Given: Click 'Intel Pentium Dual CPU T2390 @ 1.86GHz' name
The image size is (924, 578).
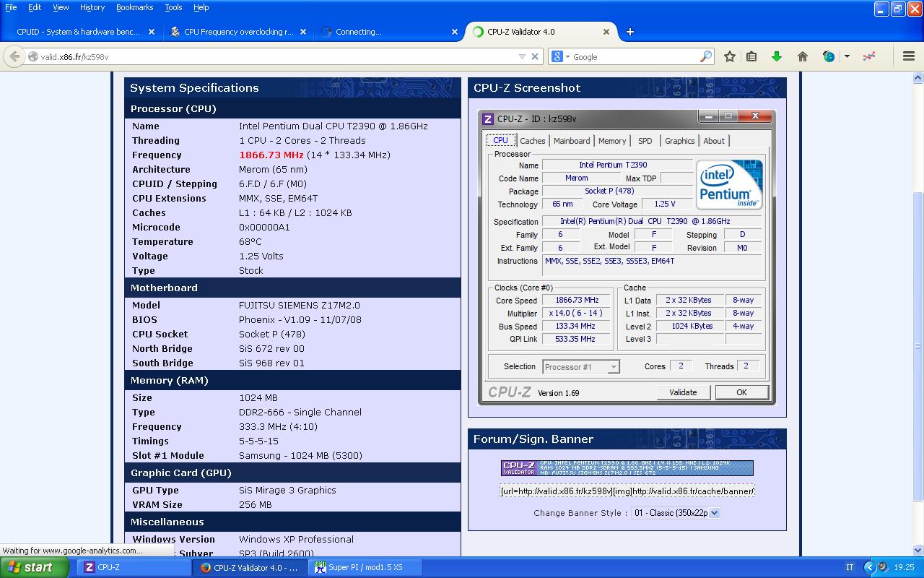Looking at the screenshot, I should 334,126.
